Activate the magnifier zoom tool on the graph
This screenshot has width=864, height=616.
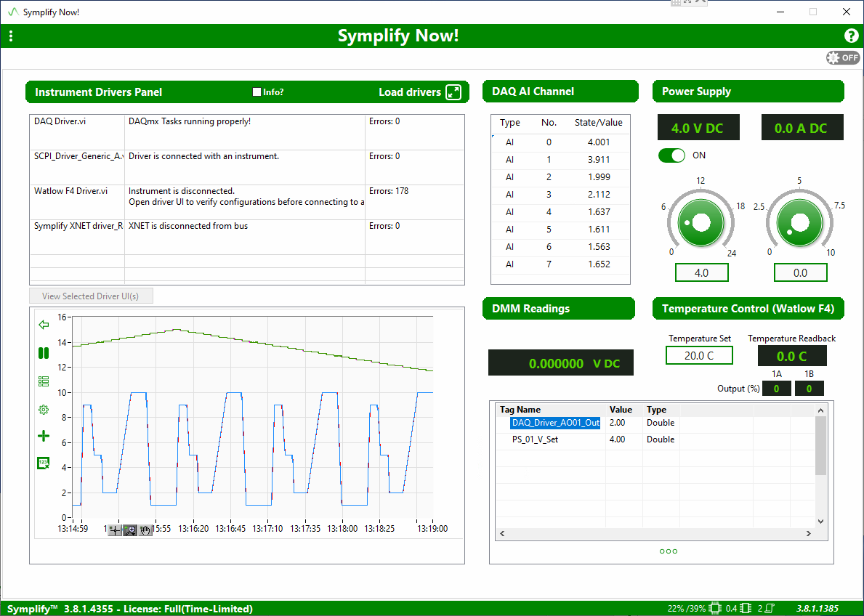coord(129,530)
